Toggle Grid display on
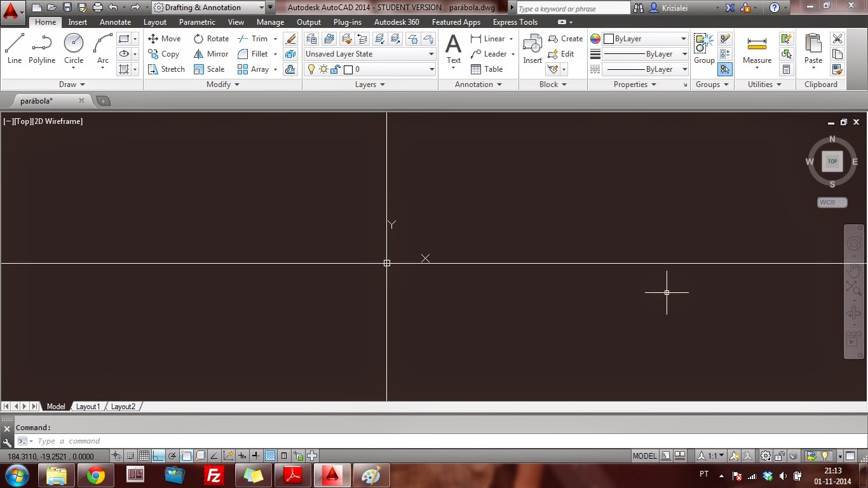Image resolution: width=868 pixels, height=488 pixels. pyautogui.click(x=144, y=456)
